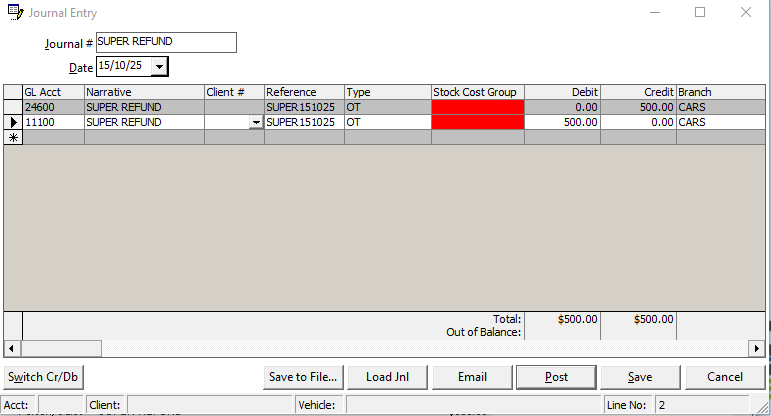The image size is (771, 416).
Task: Click the horizontal scrollbar left arrow
Action: click(x=11, y=349)
